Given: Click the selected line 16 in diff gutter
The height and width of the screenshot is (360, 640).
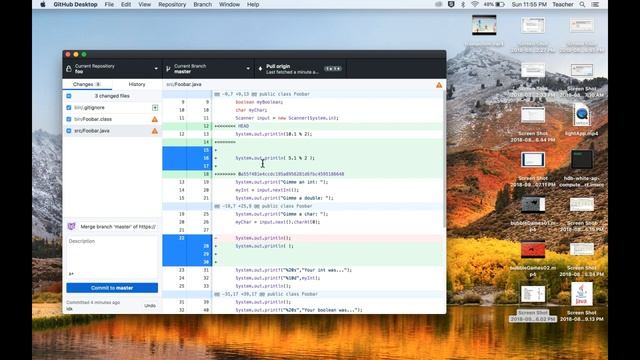Looking at the screenshot, I should point(187,158).
